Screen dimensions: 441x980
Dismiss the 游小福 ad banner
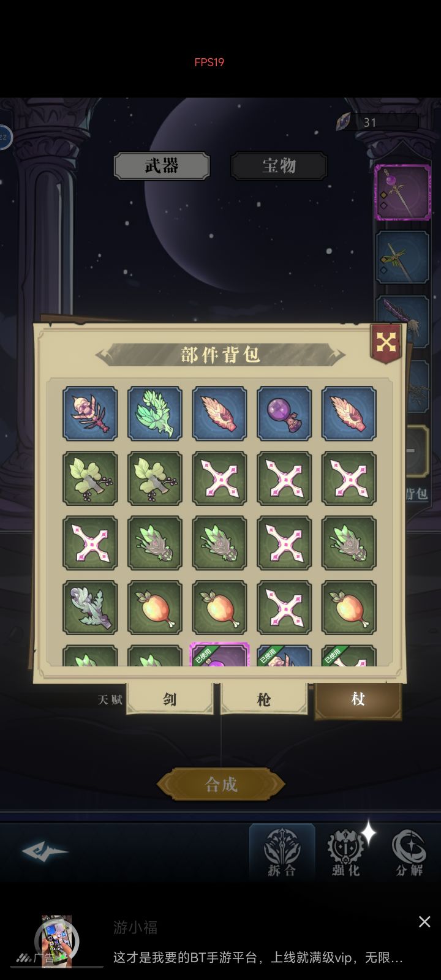click(424, 922)
